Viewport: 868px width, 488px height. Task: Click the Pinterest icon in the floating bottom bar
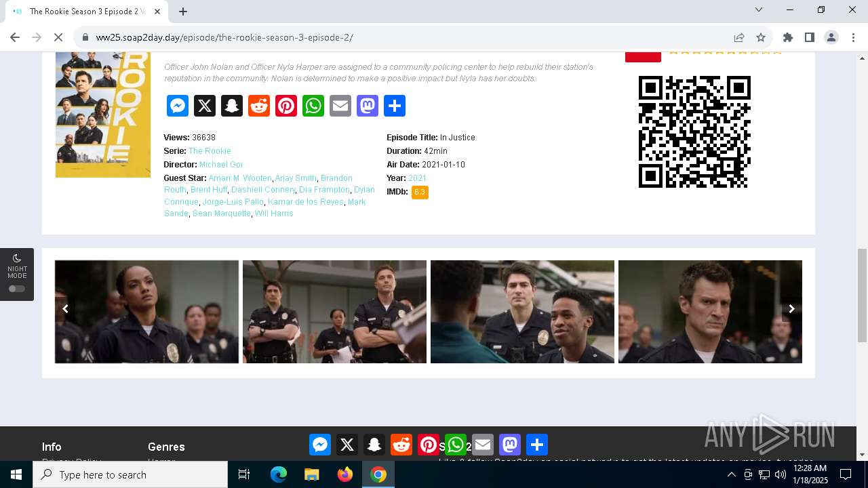click(429, 445)
